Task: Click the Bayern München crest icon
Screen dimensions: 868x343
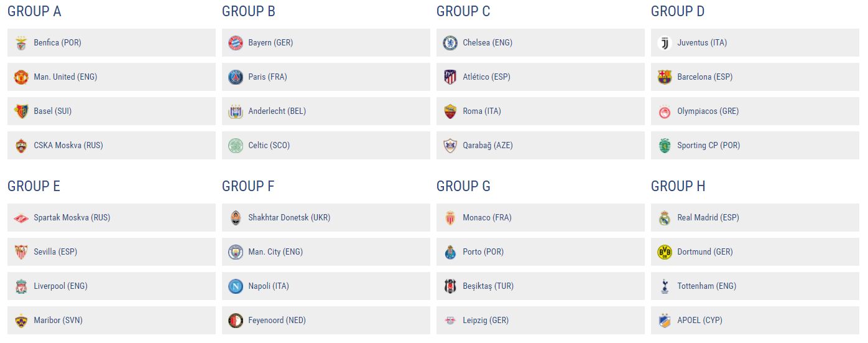Action: [236, 43]
